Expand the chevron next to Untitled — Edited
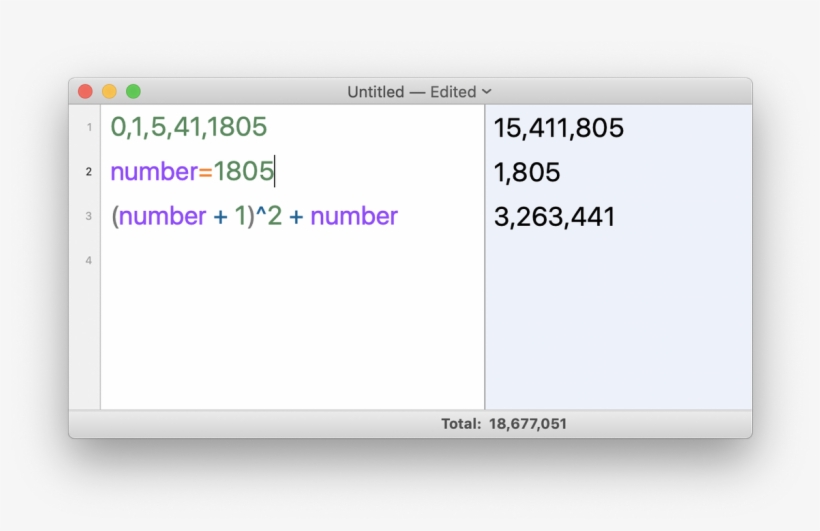The height and width of the screenshot is (531, 820). (x=487, y=91)
